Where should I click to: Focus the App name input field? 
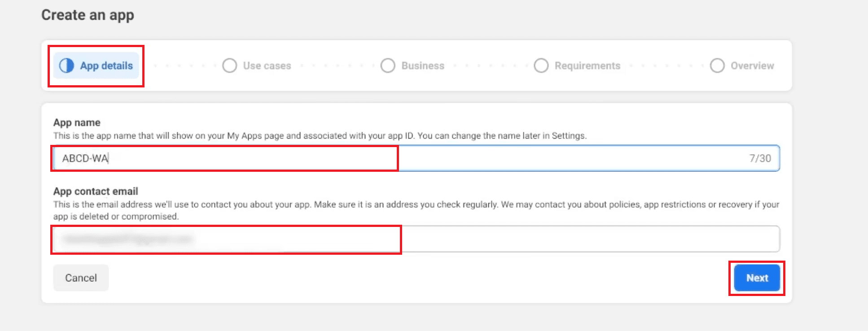point(416,158)
